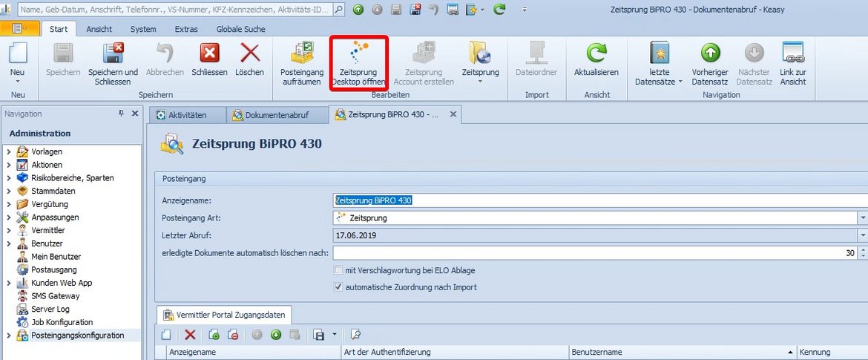Click the Aktualisieren refresh icon
Image resolution: width=868 pixels, height=360 pixels.
click(x=596, y=53)
